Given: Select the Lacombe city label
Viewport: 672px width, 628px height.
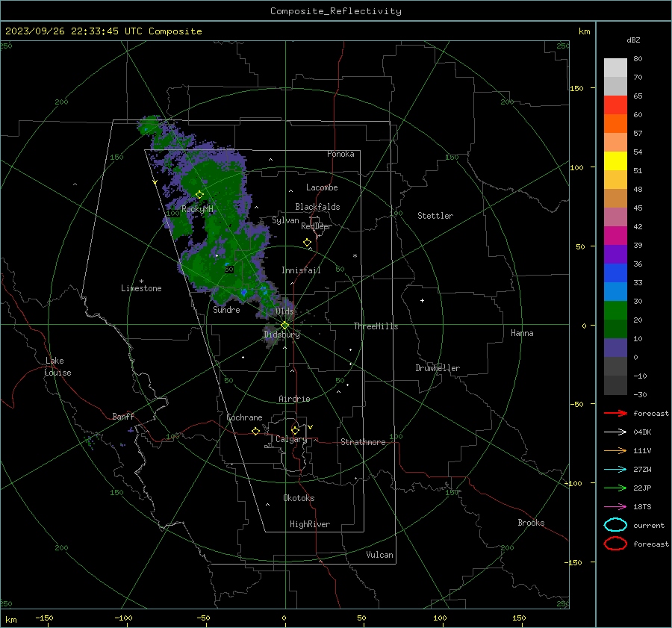Looking at the screenshot, I should [322, 187].
